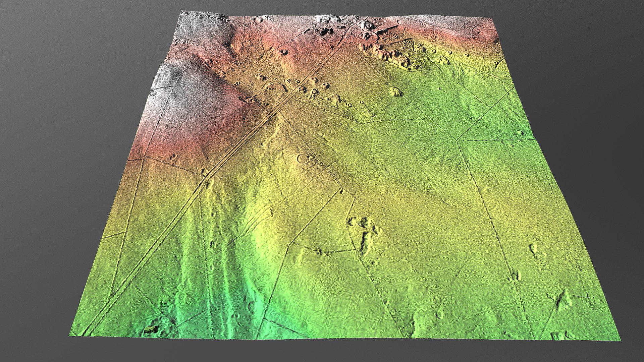Click the isolated mound right of the barrow group
Screen dimensions: 644x362
pyautogui.click(x=396, y=91)
